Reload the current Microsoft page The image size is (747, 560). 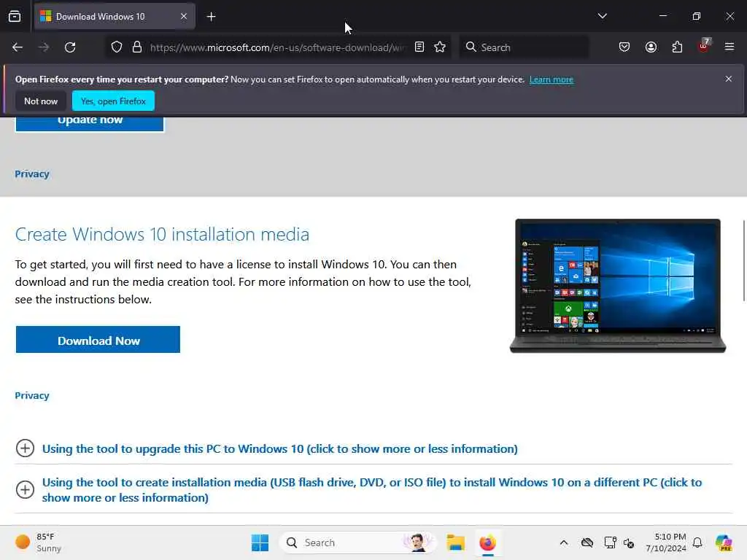pos(70,47)
